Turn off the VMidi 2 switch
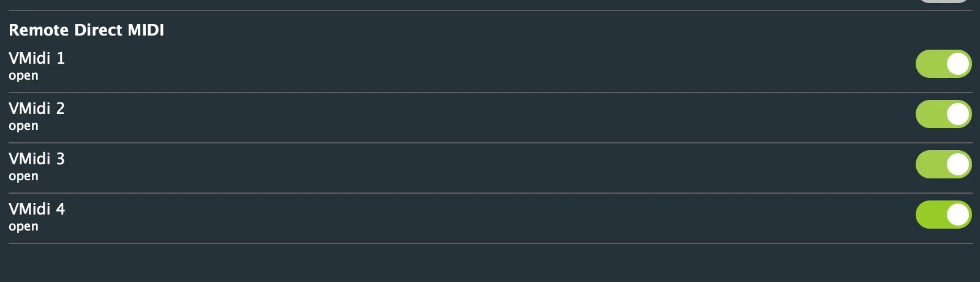Image resolution: width=980 pixels, height=282 pixels. pos(943,114)
